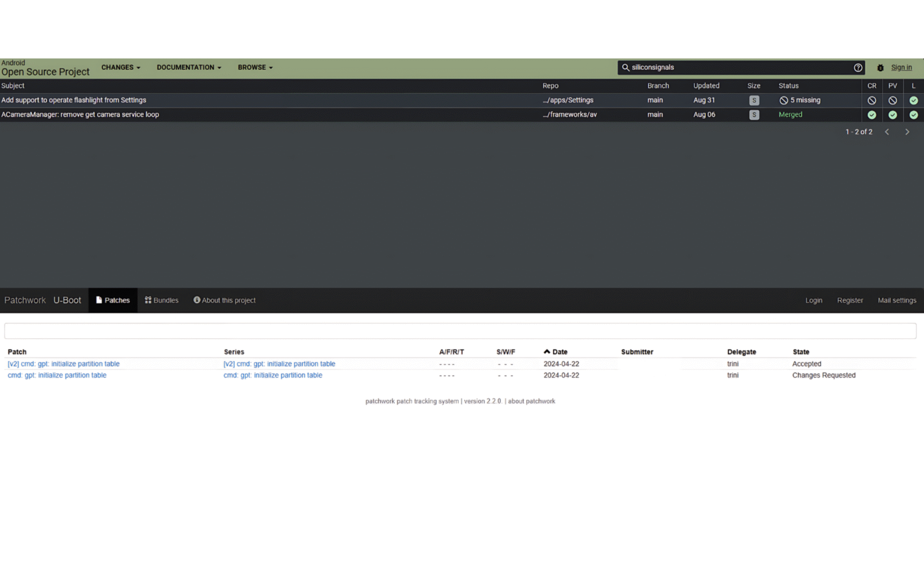Open the about patchwork footer link
The height and width of the screenshot is (578, 924).
pyautogui.click(x=531, y=401)
